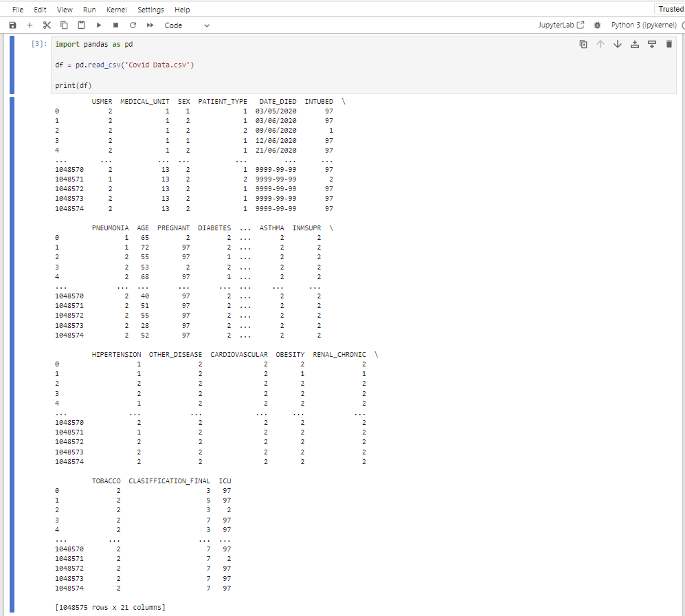Open the View menu
Screen dimensions: 685x616
(x=65, y=10)
